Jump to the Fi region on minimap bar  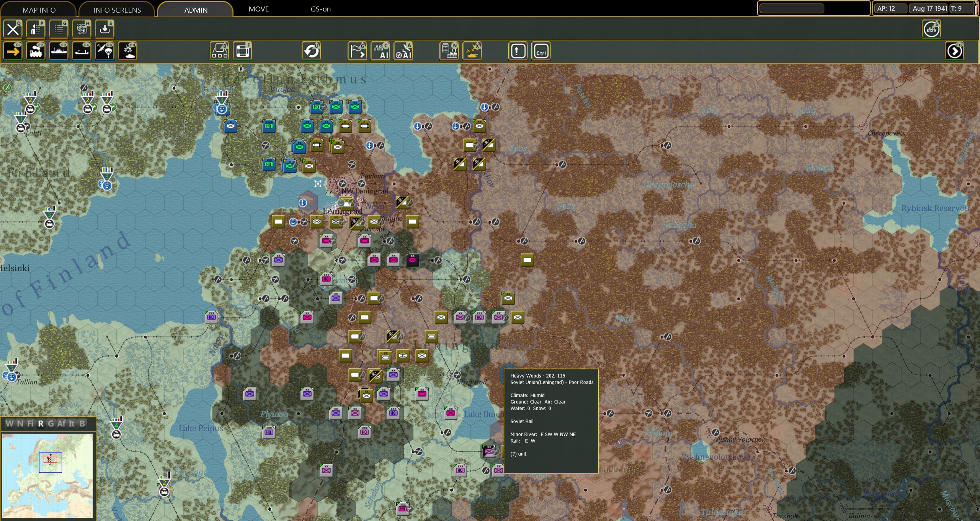[x=31, y=423]
